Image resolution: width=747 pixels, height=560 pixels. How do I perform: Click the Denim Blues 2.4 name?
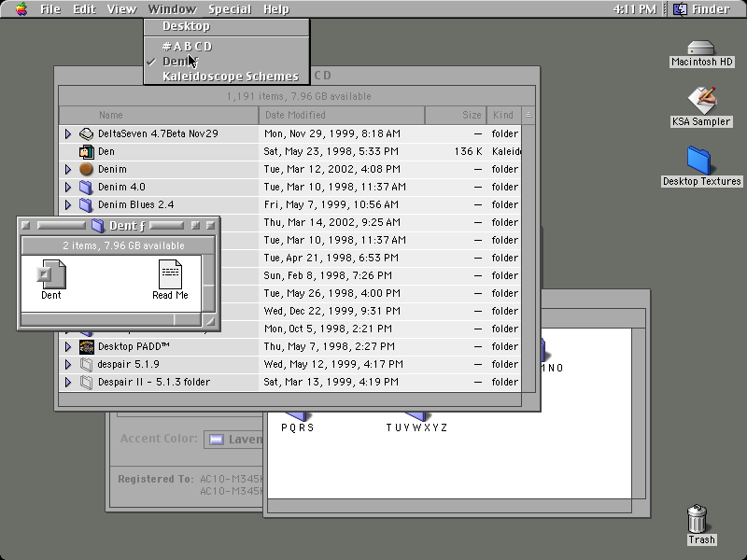click(x=136, y=204)
